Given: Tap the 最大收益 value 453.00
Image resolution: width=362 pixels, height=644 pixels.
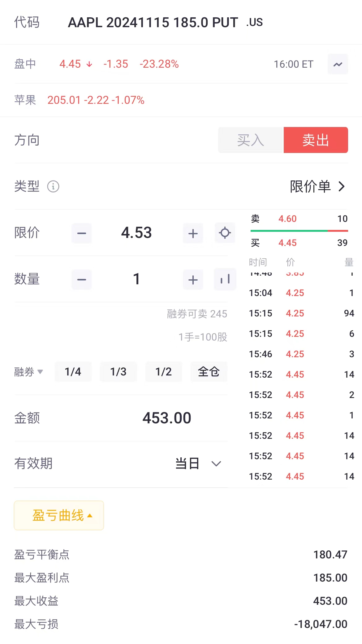Looking at the screenshot, I should click(330, 601).
